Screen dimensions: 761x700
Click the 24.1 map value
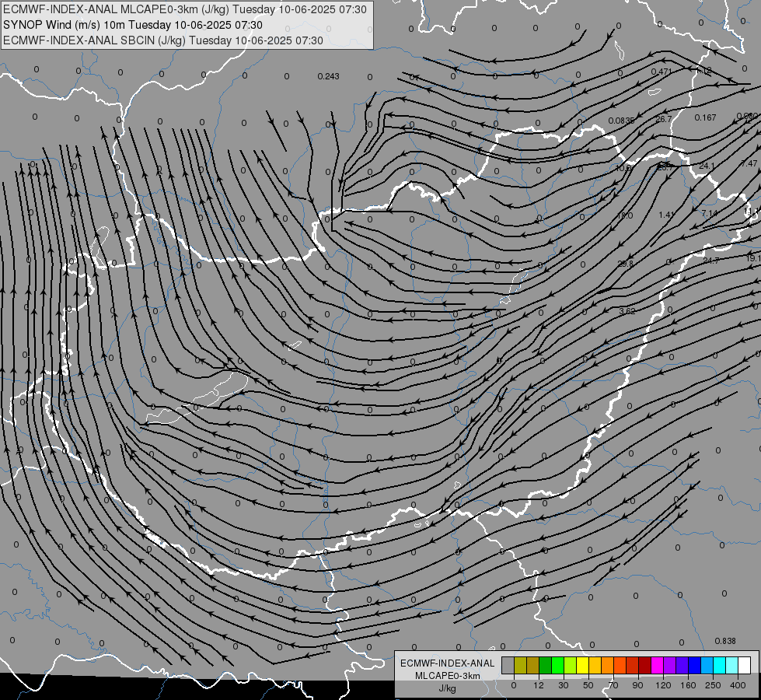(x=707, y=166)
